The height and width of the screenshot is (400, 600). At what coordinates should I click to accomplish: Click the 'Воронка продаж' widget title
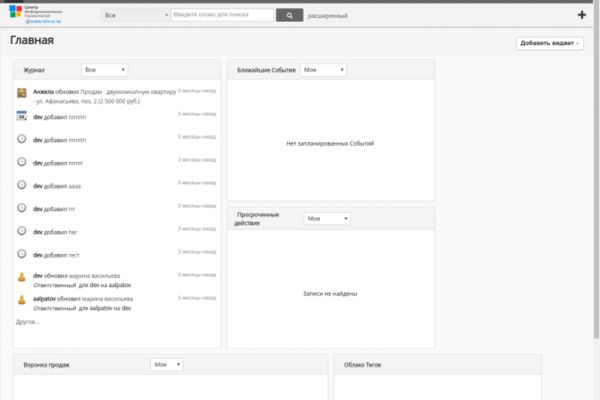(x=46, y=365)
